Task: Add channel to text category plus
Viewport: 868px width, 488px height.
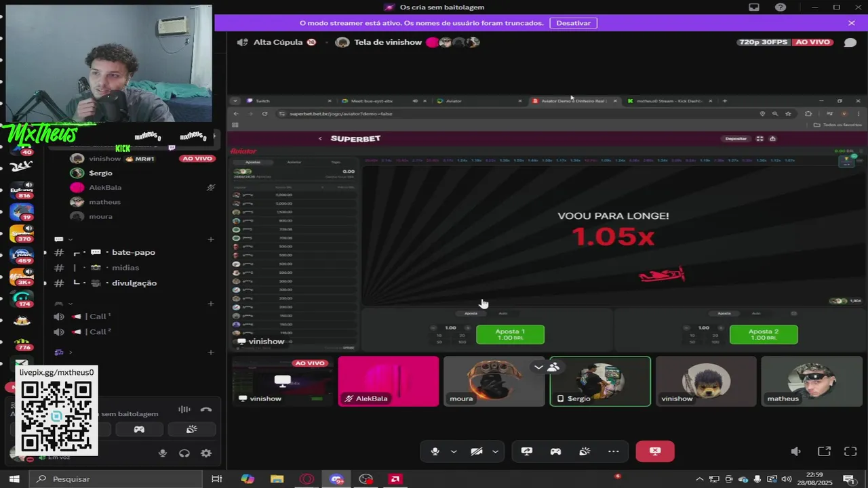Action: pyautogui.click(x=211, y=239)
